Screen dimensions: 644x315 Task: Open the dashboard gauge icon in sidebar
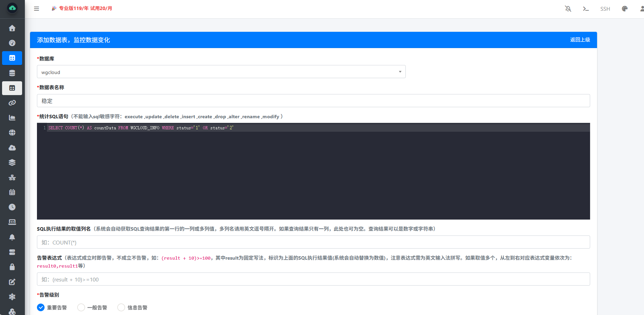(x=12, y=43)
